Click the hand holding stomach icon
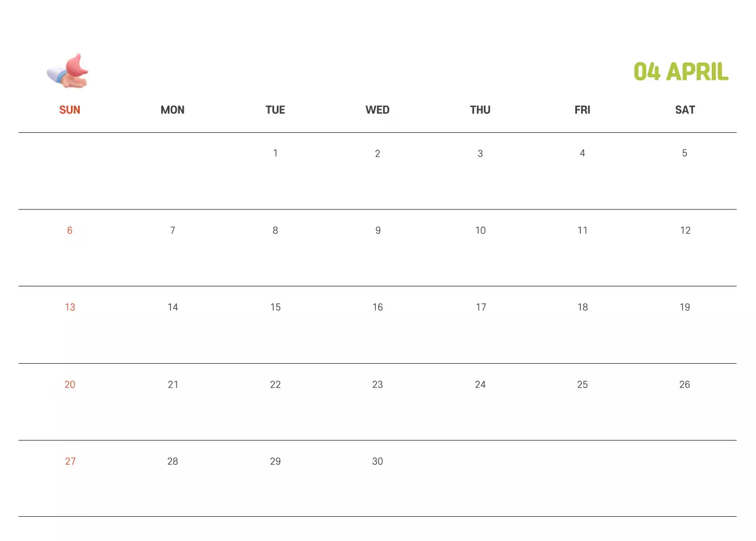The image size is (756, 541). (x=68, y=71)
